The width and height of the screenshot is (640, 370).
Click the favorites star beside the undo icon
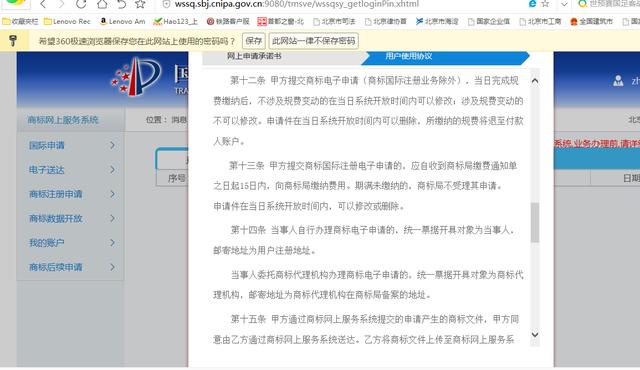(140, 4)
